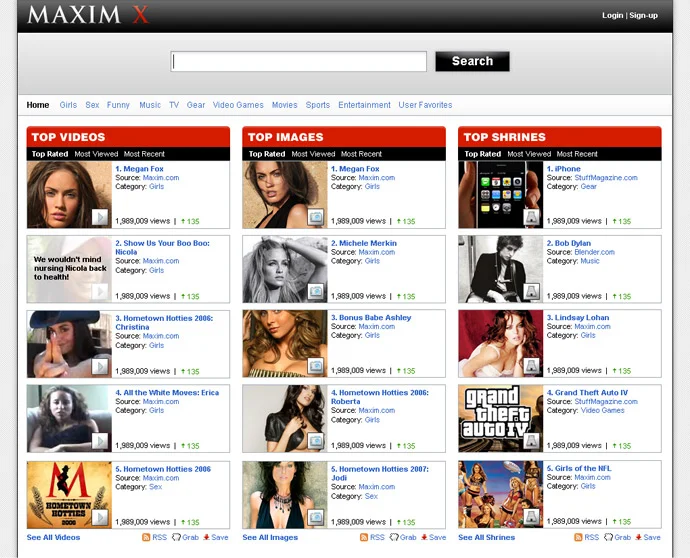Click the RSS icon under Top Shrines
690x558 pixels.
[579, 537]
